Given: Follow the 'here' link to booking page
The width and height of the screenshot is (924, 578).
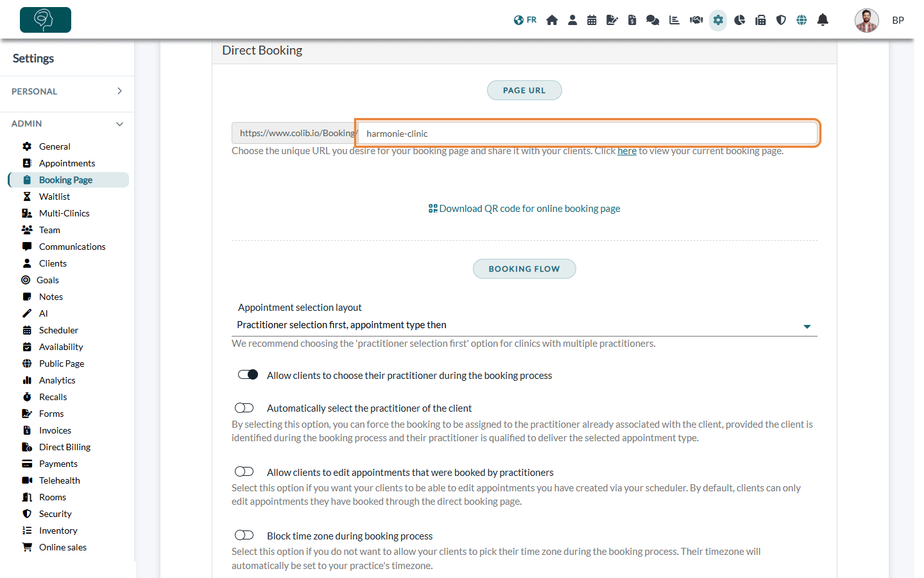Looking at the screenshot, I should [x=627, y=151].
